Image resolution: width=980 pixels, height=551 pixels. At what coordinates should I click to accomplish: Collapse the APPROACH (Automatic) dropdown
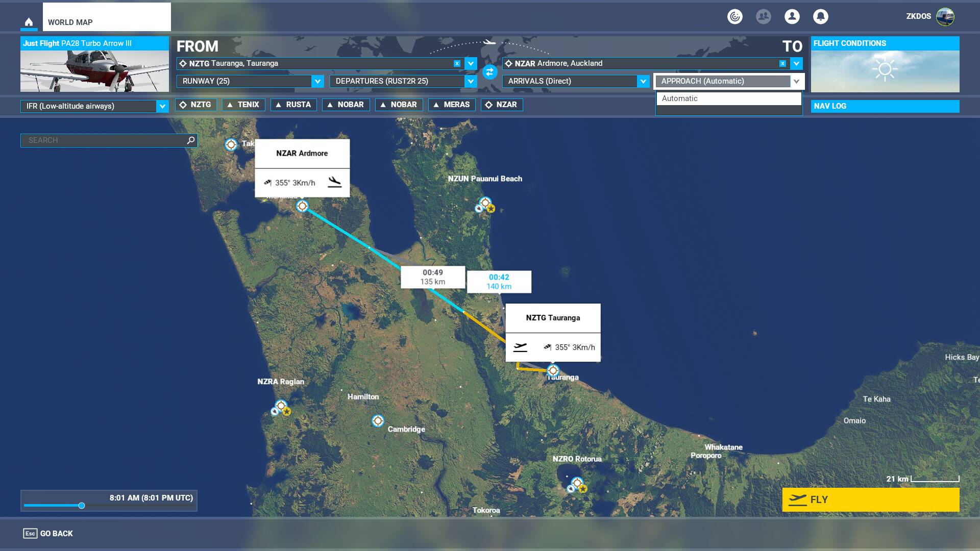pyautogui.click(x=729, y=81)
